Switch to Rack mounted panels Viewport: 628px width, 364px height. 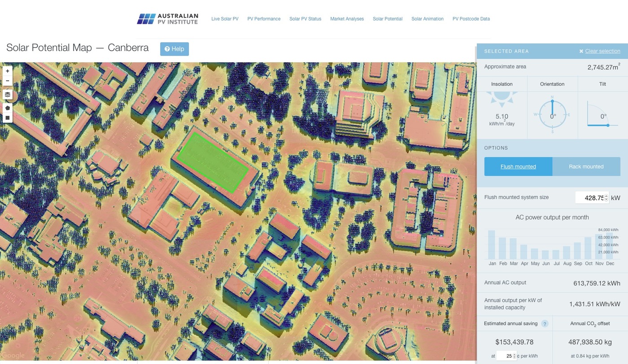click(x=586, y=166)
